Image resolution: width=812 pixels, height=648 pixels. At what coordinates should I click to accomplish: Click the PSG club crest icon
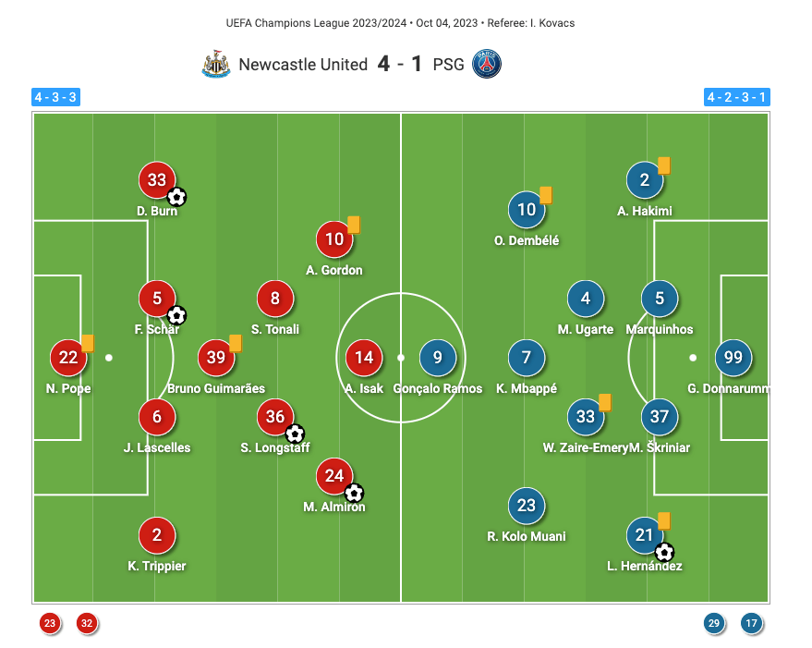click(487, 64)
